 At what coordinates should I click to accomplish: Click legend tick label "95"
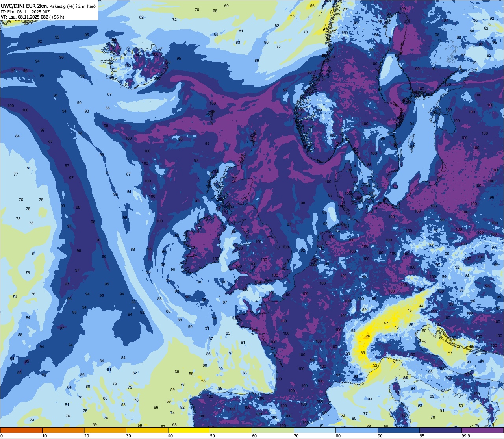coord(422,436)
